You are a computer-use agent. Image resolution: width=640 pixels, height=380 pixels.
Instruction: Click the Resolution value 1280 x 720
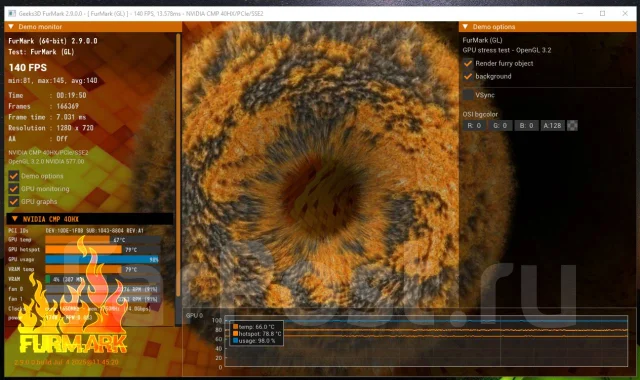(75, 128)
